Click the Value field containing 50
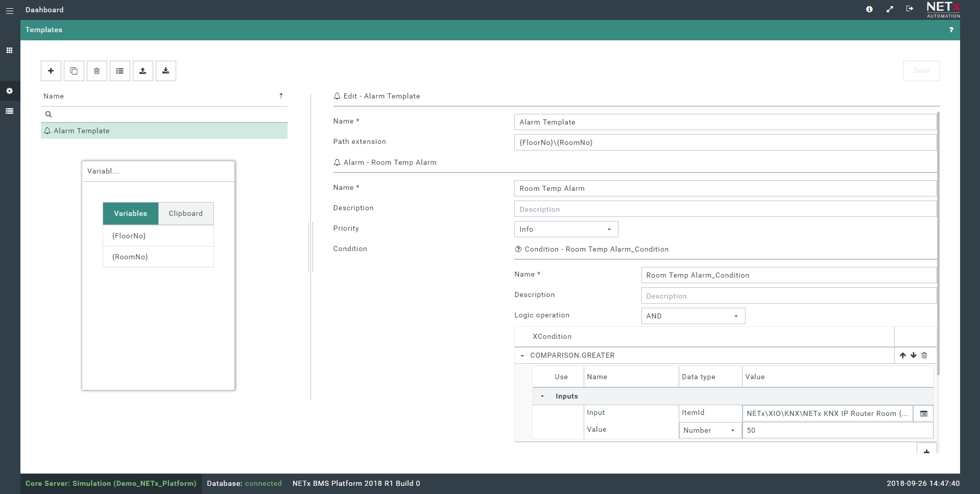Screen dimensions: 980x494 point(838,430)
